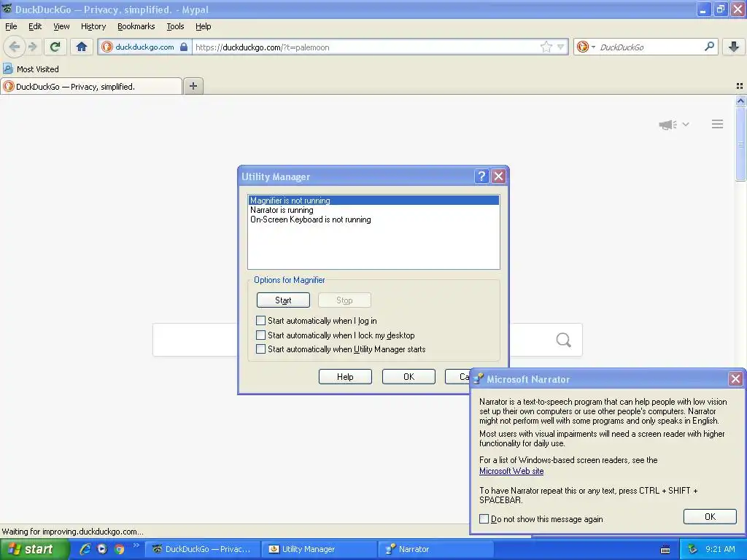Open the address bar history dropdown arrow
The image size is (747, 560).
coord(561,47)
